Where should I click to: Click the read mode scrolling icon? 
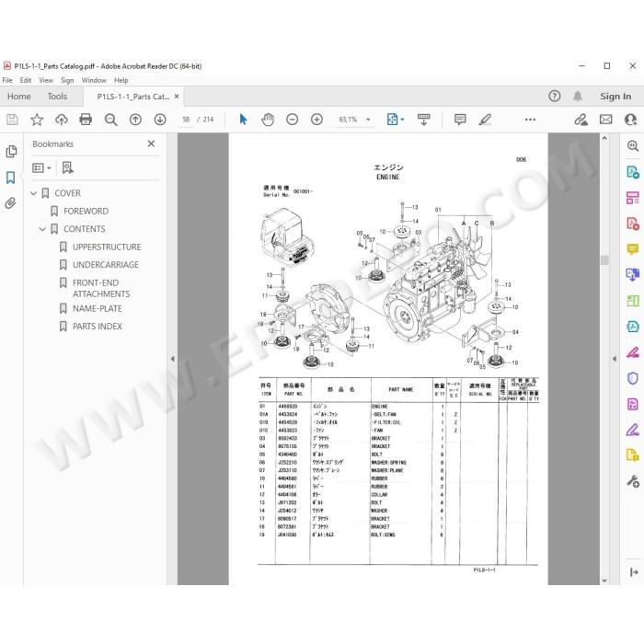[423, 120]
